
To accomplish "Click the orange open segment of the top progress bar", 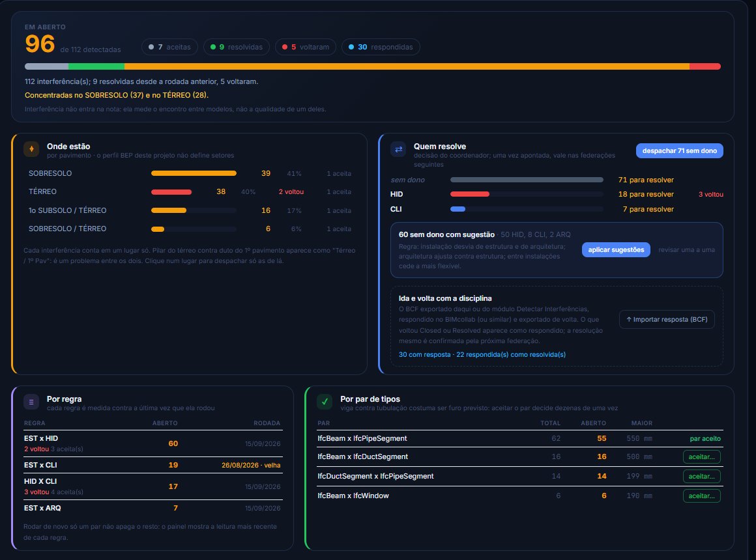I will (x=407, y=66).
